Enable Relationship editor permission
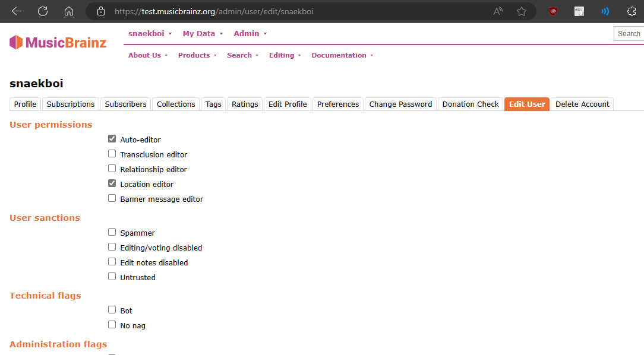644x355 pixels. coord(112,169)
